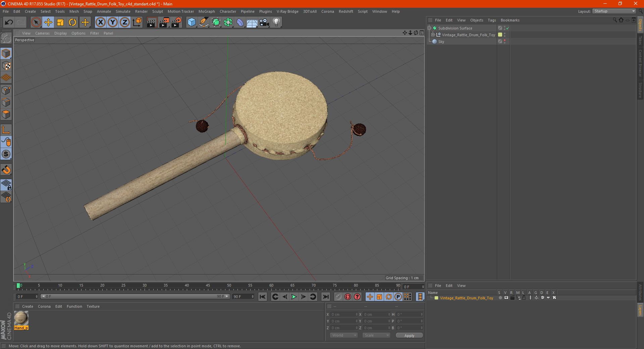Viewport: 644px width, 349px height.
Task: Click the Apply button
Action: [x=409, y=336]
